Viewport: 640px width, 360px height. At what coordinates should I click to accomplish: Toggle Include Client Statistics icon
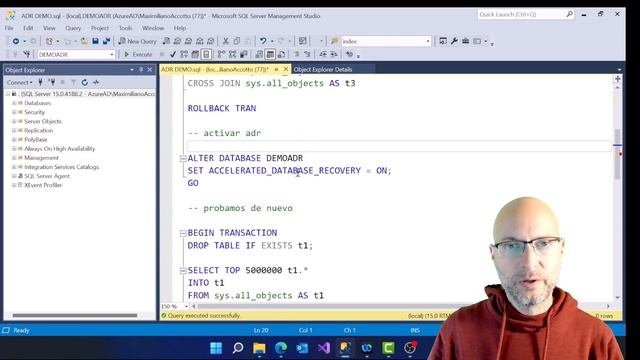[x=244, y=54]
